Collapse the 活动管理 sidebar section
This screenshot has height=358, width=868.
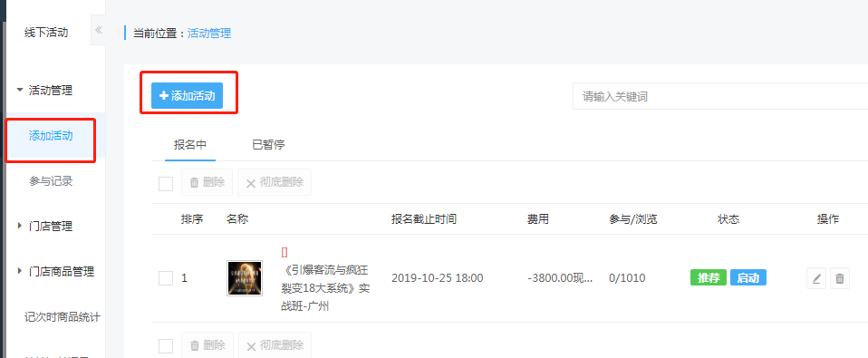[44, 91]
